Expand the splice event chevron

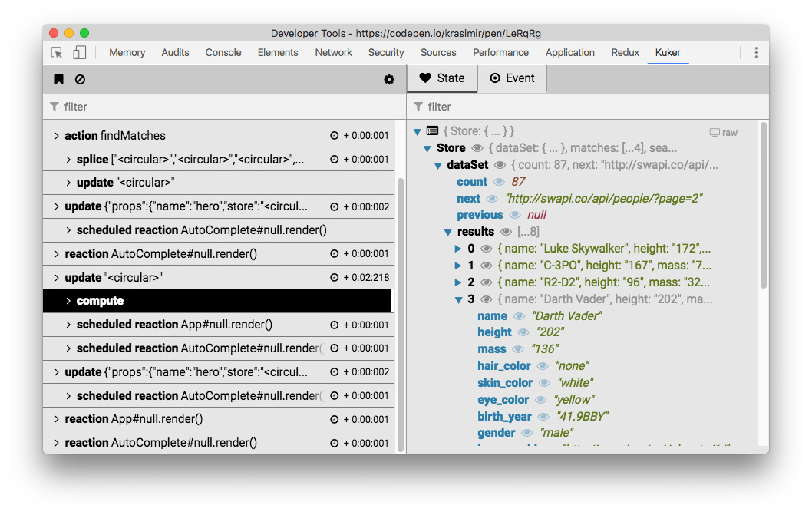[x=68, y=159]
